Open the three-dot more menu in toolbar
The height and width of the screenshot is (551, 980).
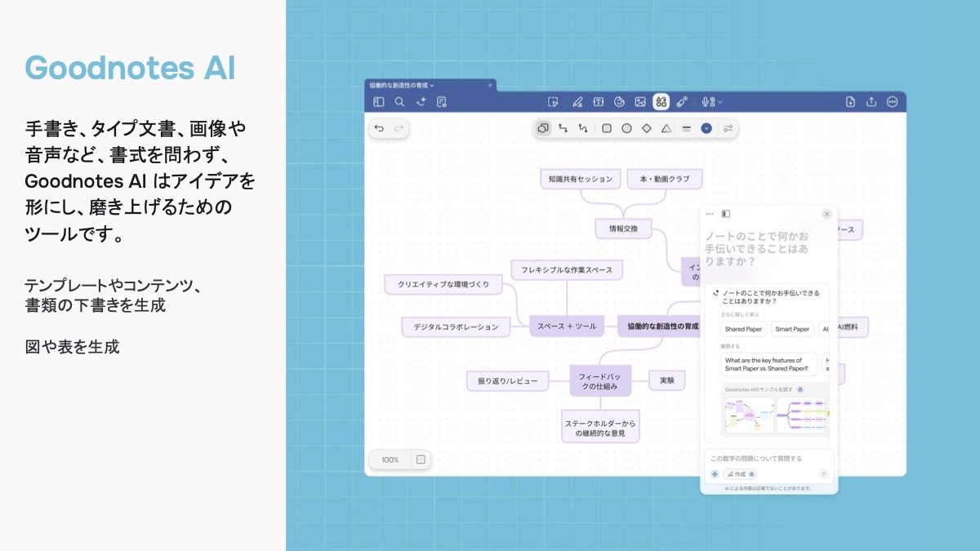(x=892, y=102)
